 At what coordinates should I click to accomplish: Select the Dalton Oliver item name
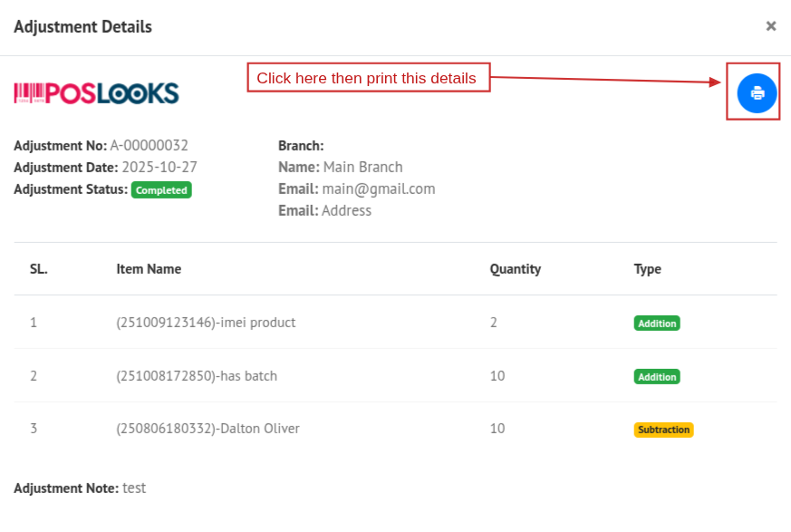tap(207, 429)
